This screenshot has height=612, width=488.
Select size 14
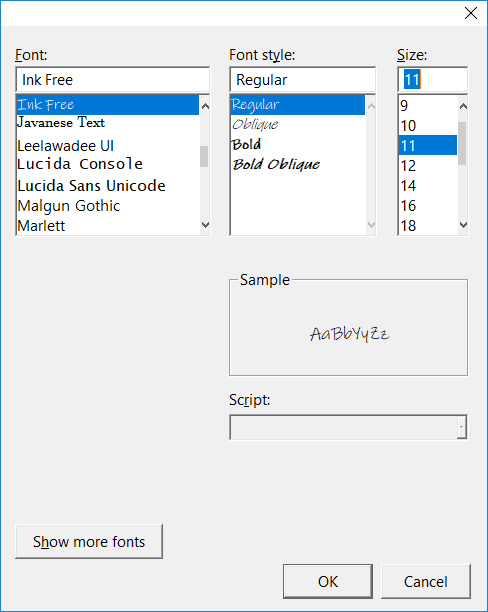tap(428, 185)
